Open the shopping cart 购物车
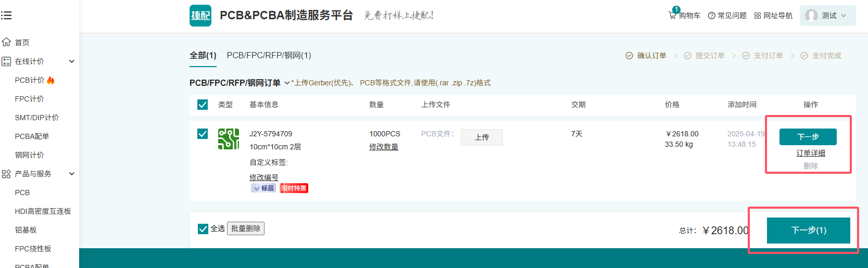 pos(684,16)
